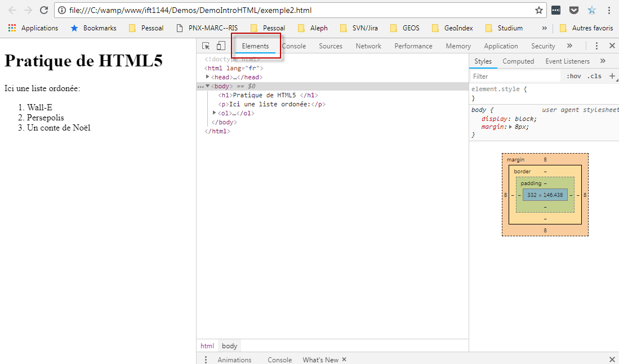Select the h1 Pratique de HTML5 node
The image size is (619, 364).
pyautogui.click(x=268, y=95)
